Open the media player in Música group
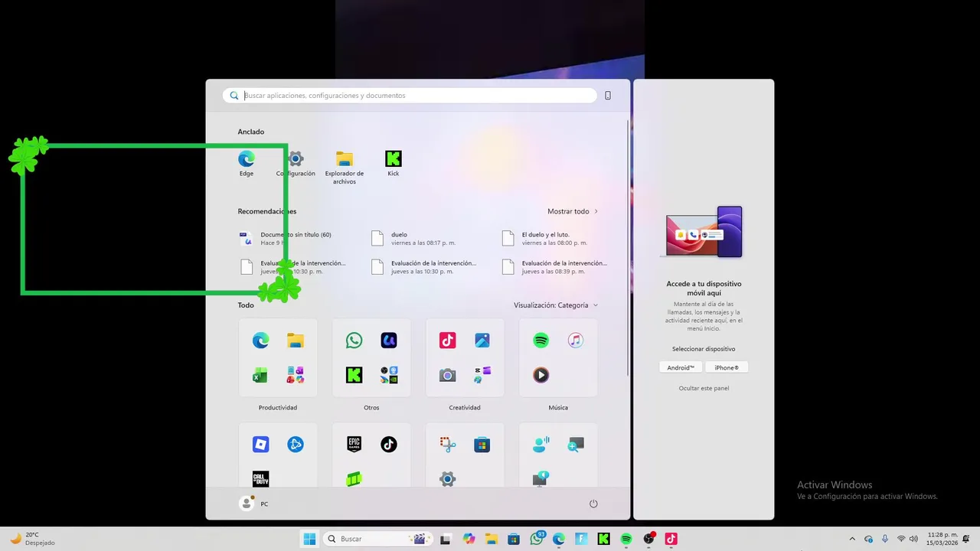 [541, 375]
